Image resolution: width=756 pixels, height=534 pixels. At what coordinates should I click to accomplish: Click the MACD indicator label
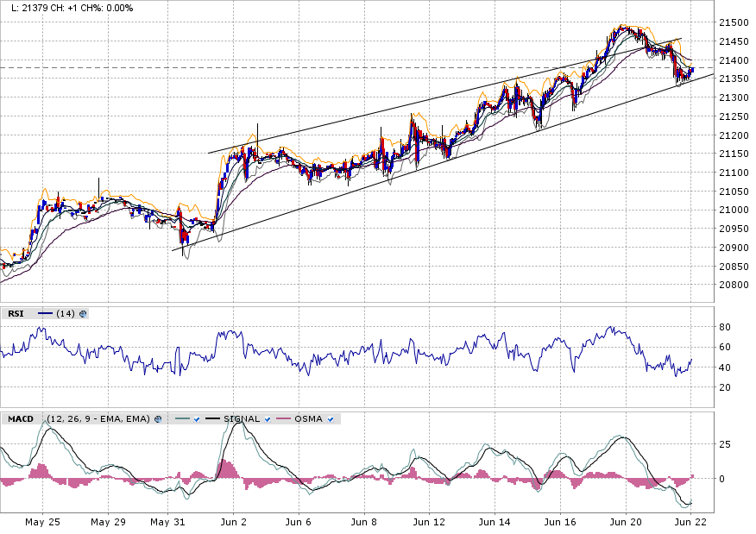point(21,419)
